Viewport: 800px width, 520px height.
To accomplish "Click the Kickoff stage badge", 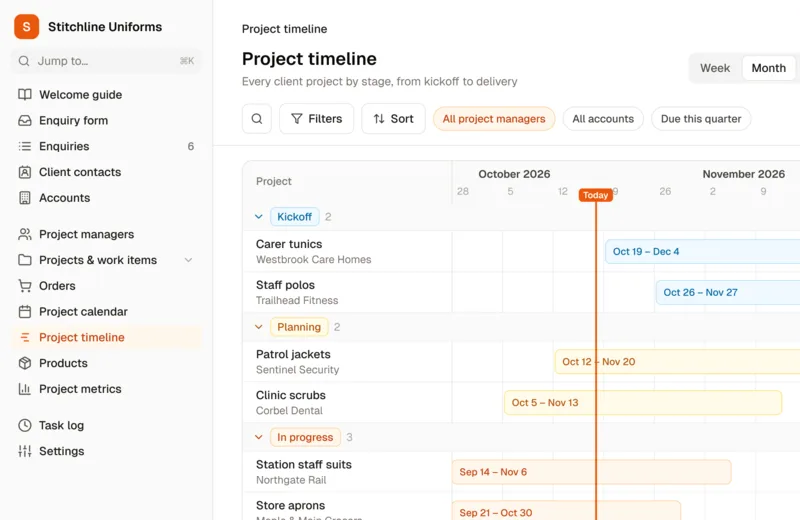I will click(x=294, y=217).
